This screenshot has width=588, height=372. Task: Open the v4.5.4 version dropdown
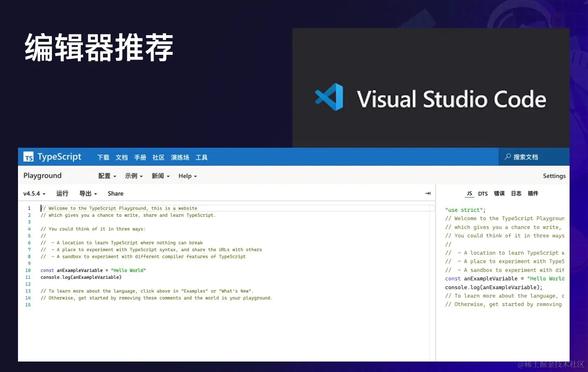click(x=34, y=193)
